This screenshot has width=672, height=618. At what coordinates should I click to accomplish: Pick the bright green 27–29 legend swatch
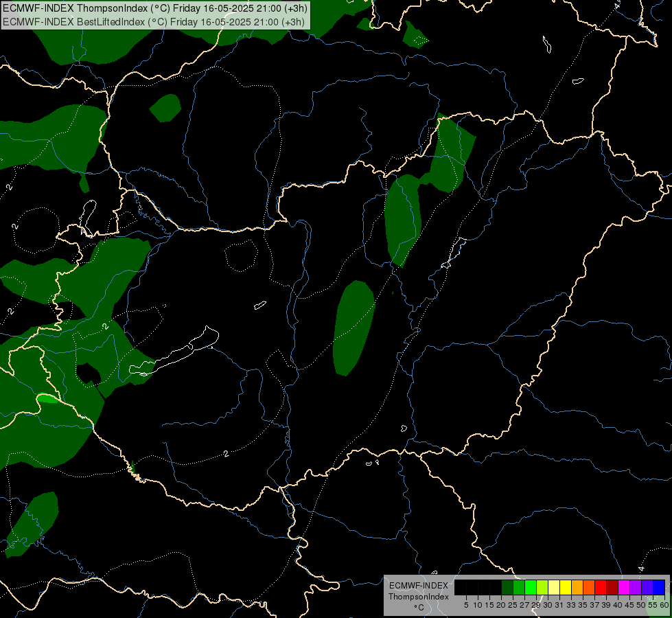[x=531, y=587]
